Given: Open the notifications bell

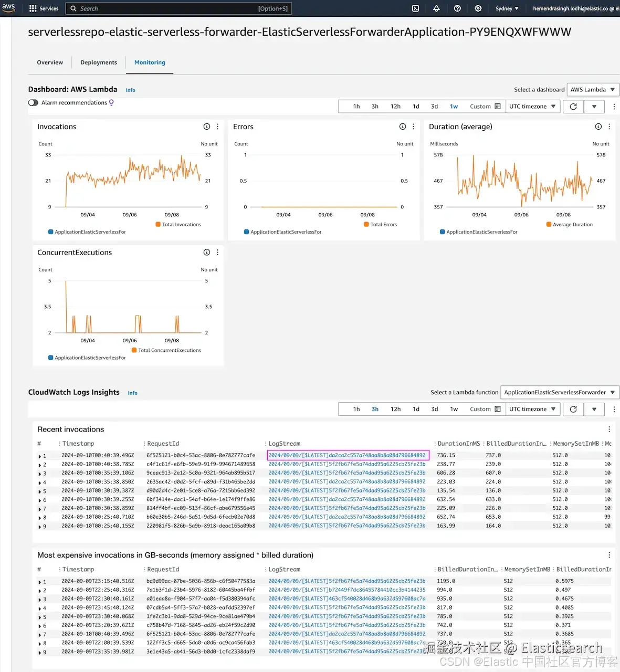Looking at the screenshot, I should click(436, 8).
